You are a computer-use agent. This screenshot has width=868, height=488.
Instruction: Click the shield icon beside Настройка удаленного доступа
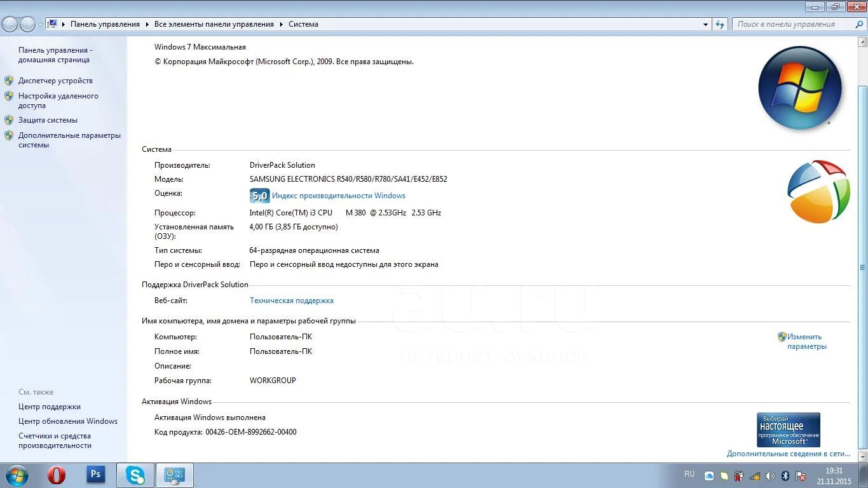[9, 96]
